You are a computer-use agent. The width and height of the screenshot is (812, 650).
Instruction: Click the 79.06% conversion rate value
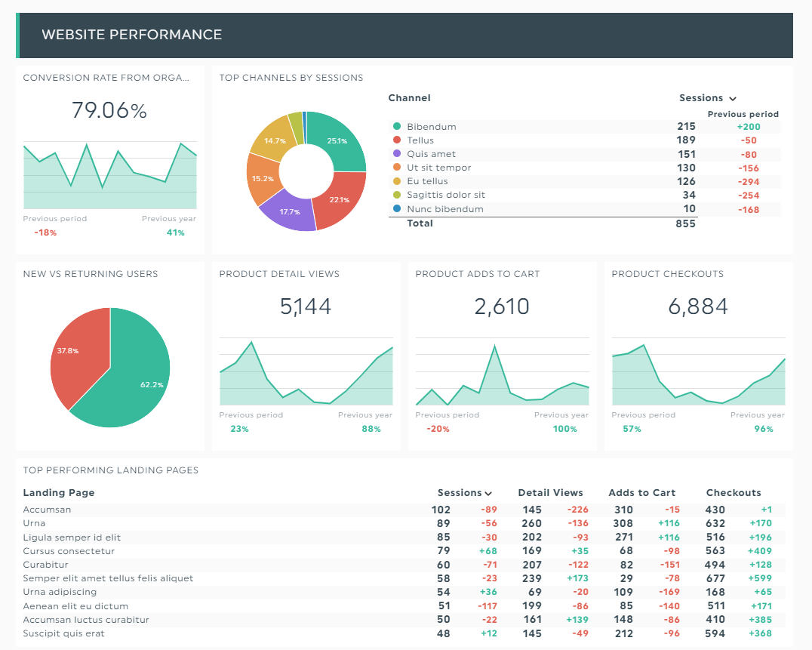click(x=109, y=110)
